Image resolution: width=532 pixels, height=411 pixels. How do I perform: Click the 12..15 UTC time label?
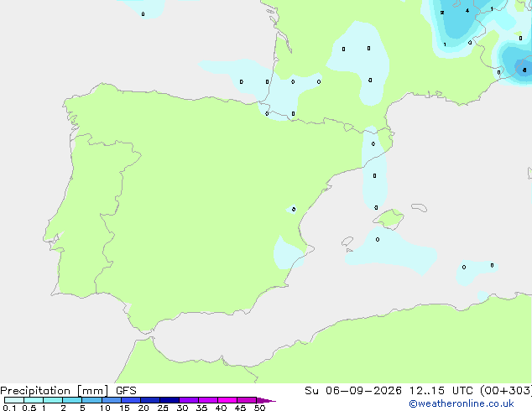[x=426, y=391]
